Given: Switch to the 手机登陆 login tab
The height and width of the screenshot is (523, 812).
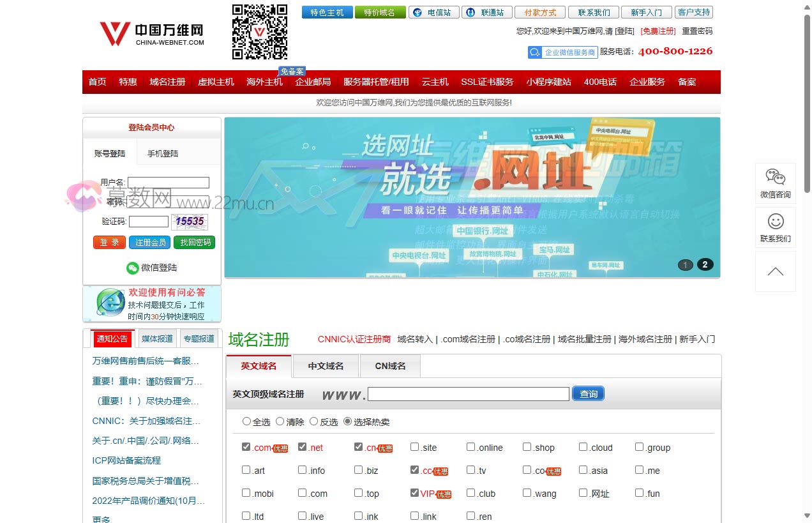Looking at the screenshot, I should point(161,154).
